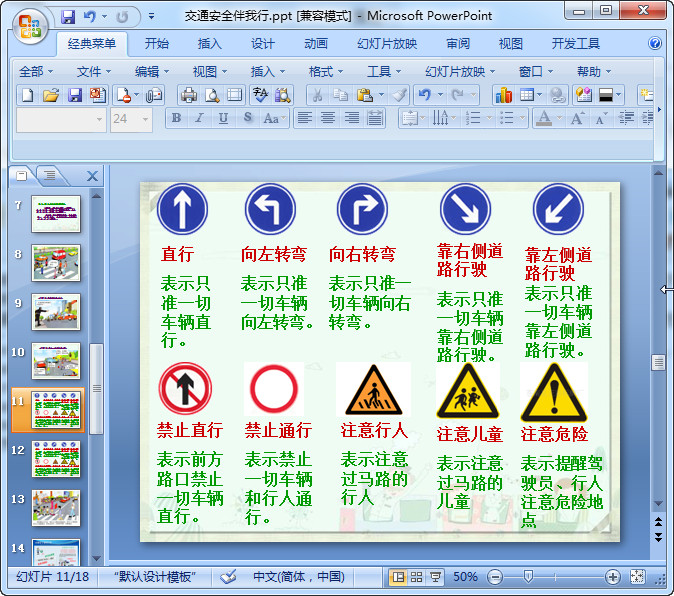Screen dimensions: 674x596
Task: Click 50% zoom level button
Action: [465, 577]
